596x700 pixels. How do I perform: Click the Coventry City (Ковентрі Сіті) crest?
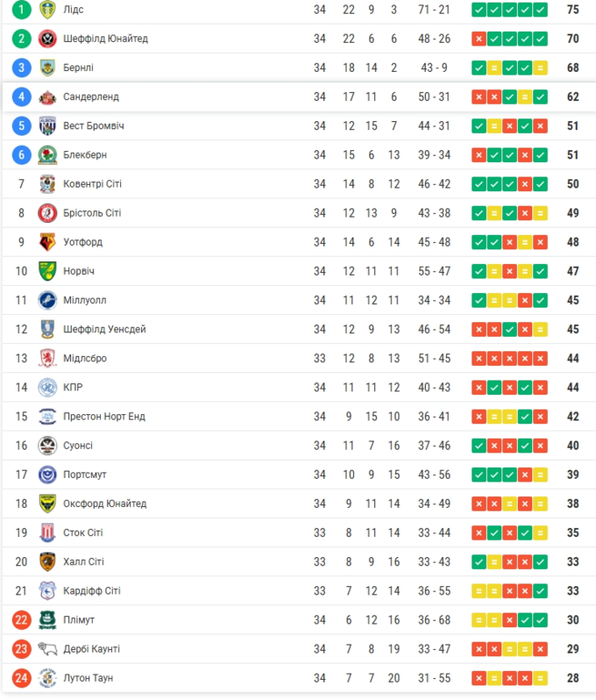point(47,184)
